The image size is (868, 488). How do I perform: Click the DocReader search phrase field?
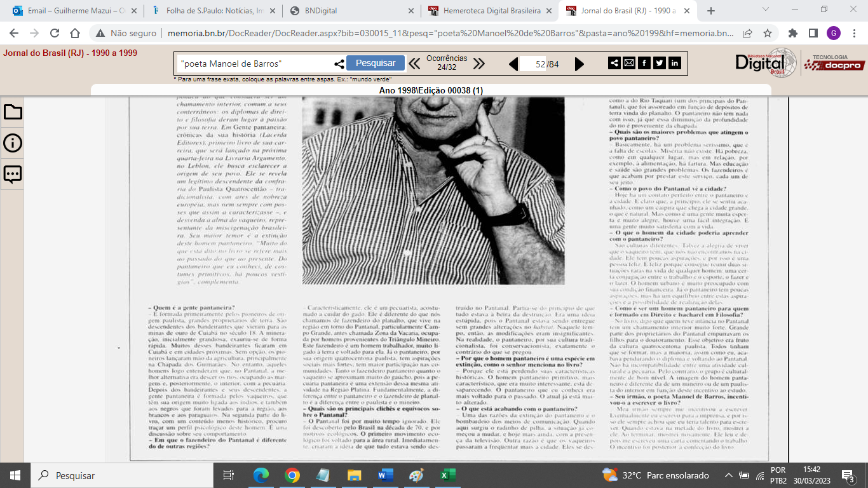[255, 64]
